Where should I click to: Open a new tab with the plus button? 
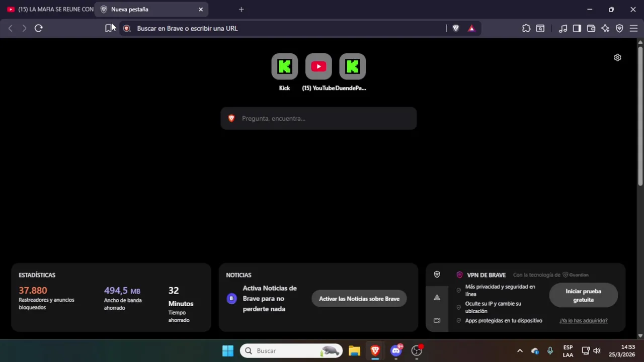[241, 9]
